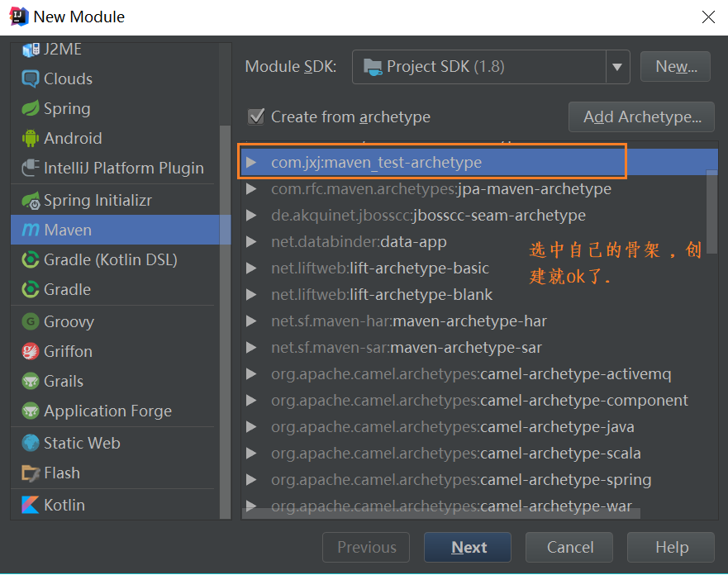728x575 pixels.
Task: Click the J2ME module type icon
Action: pos(31,50)
